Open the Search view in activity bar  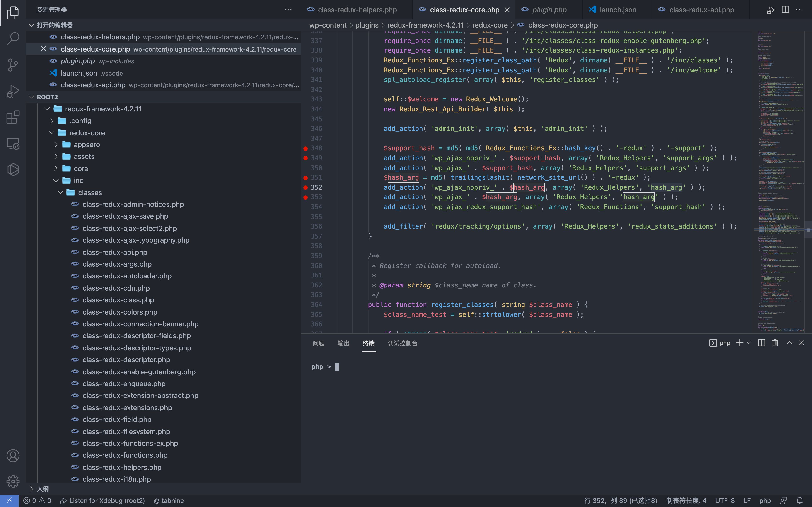pyautogui.click(x=13, y=38)
